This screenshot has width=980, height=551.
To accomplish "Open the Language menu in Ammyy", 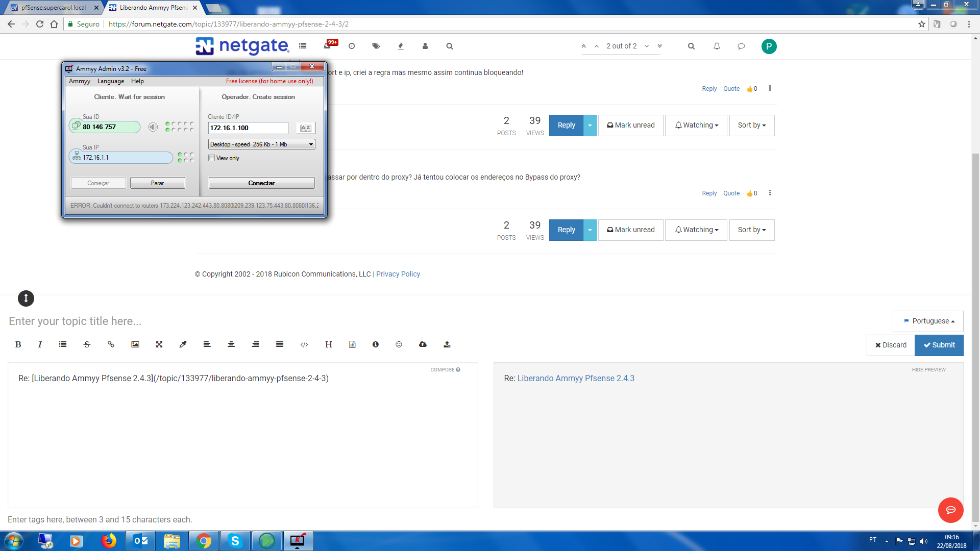I will 110,81.
